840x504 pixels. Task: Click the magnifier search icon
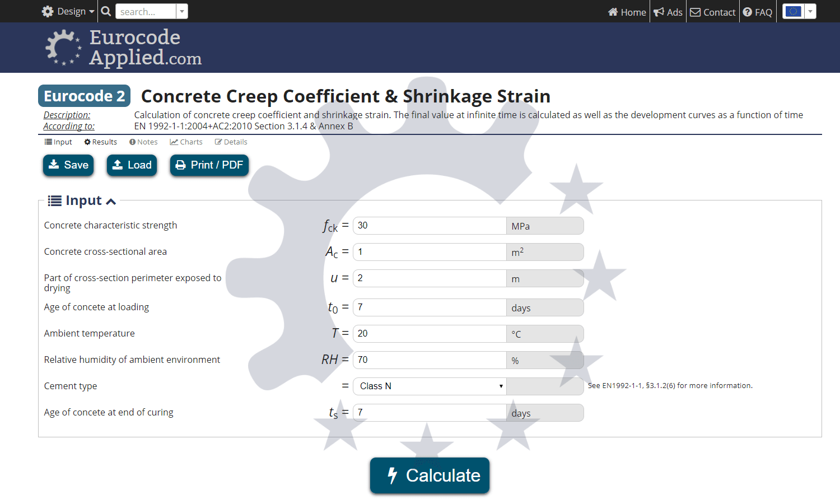point(106,11)
